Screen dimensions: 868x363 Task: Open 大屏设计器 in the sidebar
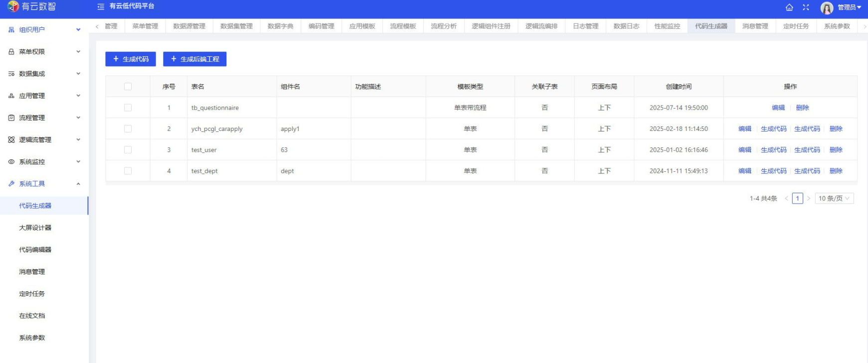(x=35, y=228)
